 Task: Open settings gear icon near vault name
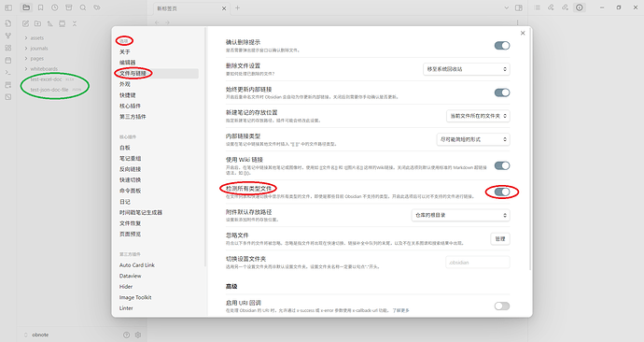click(x=138, y=335)
